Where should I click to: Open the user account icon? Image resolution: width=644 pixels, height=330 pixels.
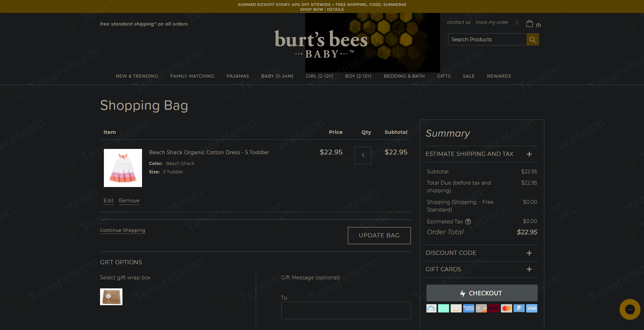pyautogui.click(x=517, y=23)
